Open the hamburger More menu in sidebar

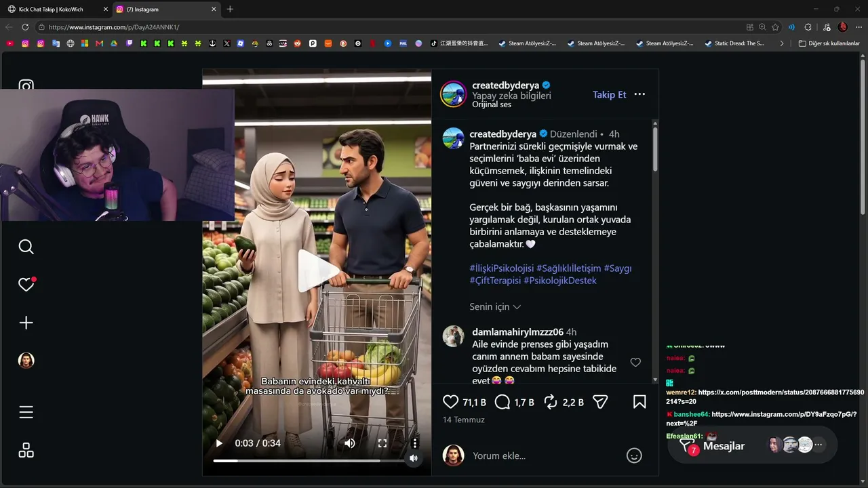click(x=26, y=412)
